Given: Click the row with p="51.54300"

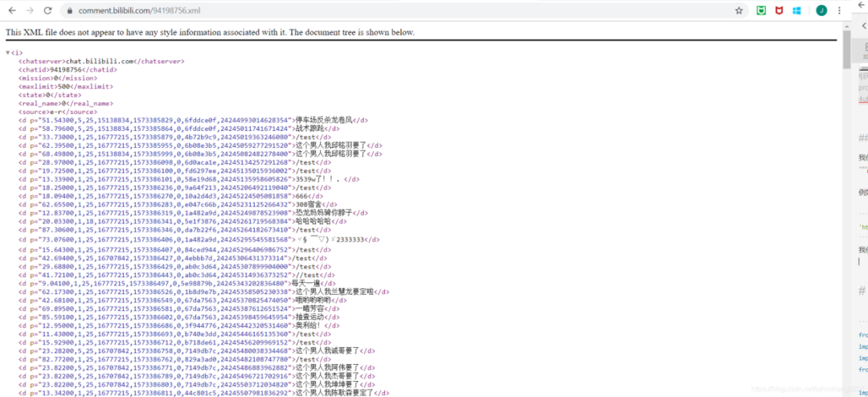Looking at the screenshot, I should 193,120.
